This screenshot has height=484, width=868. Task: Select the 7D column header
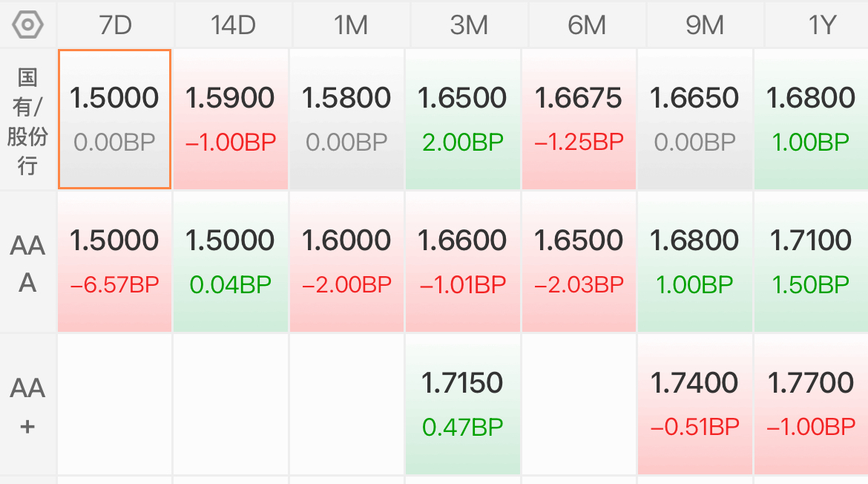click(x=115, y=25)
